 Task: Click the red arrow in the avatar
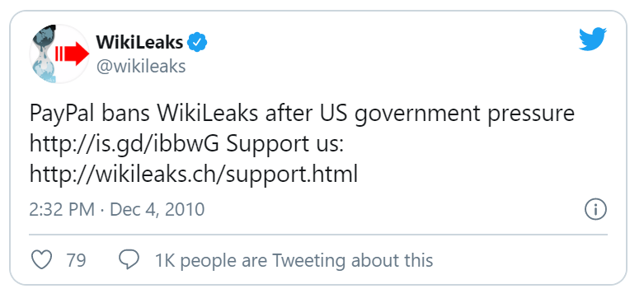(x=73, y=54)
